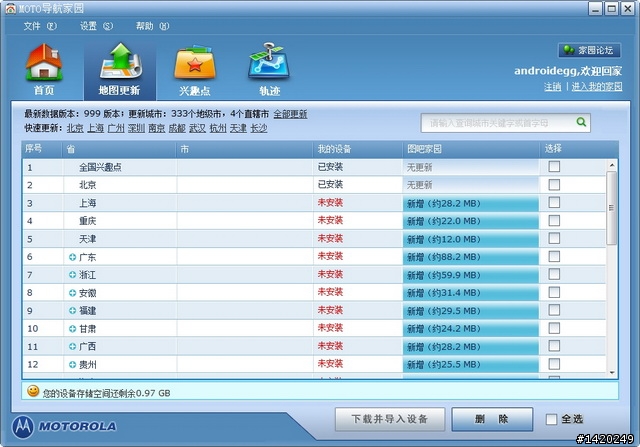Click the scrollbar down arrow

tap(612, 372)
